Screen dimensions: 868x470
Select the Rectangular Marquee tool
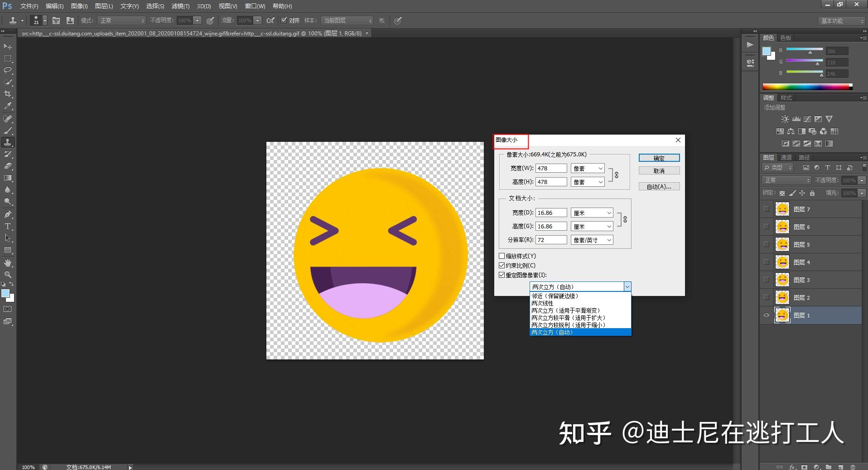pos(8,58)
